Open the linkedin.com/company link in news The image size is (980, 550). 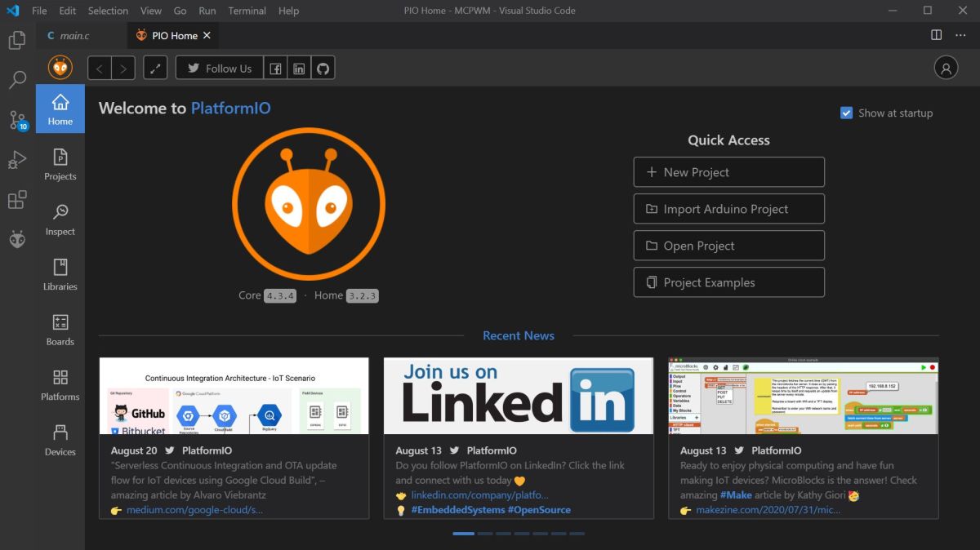tap(479, 495)
